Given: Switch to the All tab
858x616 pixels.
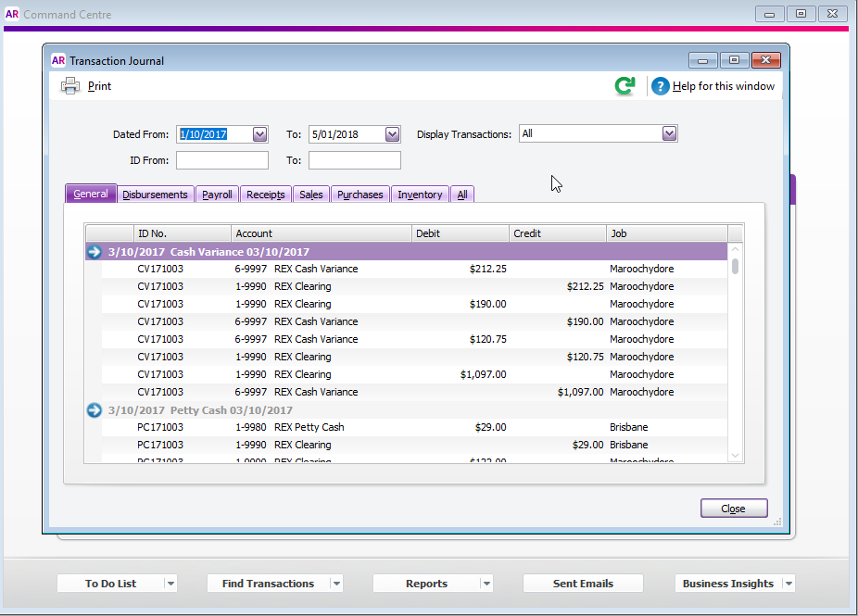Looking at the screenshot, I should coord(462,195).
